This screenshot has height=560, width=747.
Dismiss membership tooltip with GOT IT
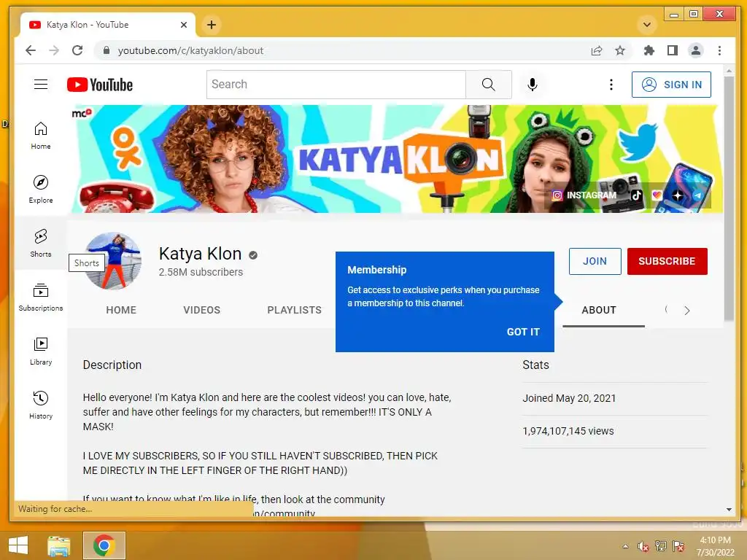tap(523, 332)
